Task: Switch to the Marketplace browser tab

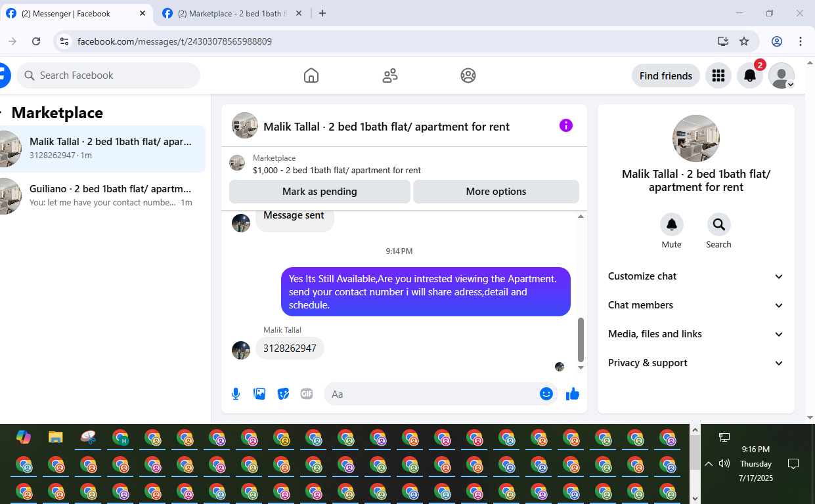Action: [x=233, y=13]
